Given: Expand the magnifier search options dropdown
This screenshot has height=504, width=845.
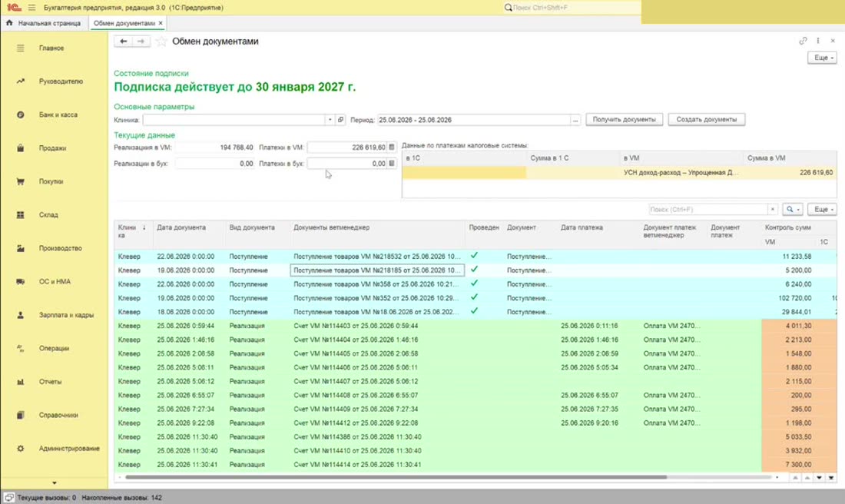Looking at the screenshot, I should click(792, 209).
